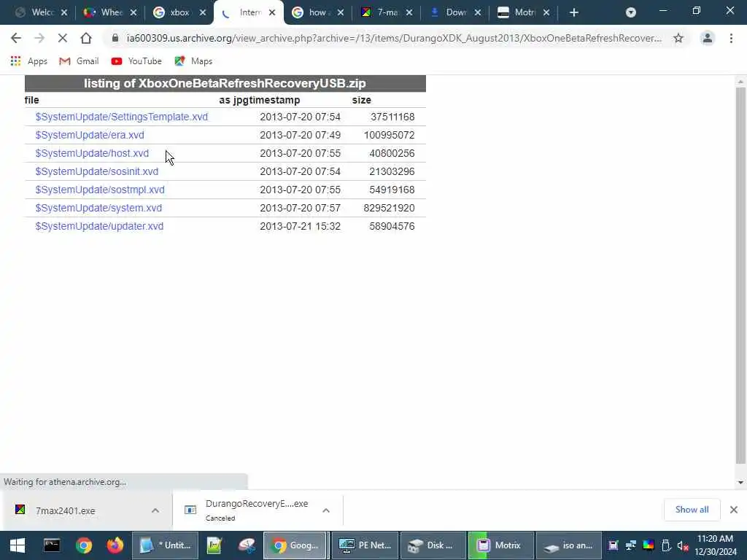Click the network tray icon
The width and height of the screenshot is (747, 560).
coord(631,545)
